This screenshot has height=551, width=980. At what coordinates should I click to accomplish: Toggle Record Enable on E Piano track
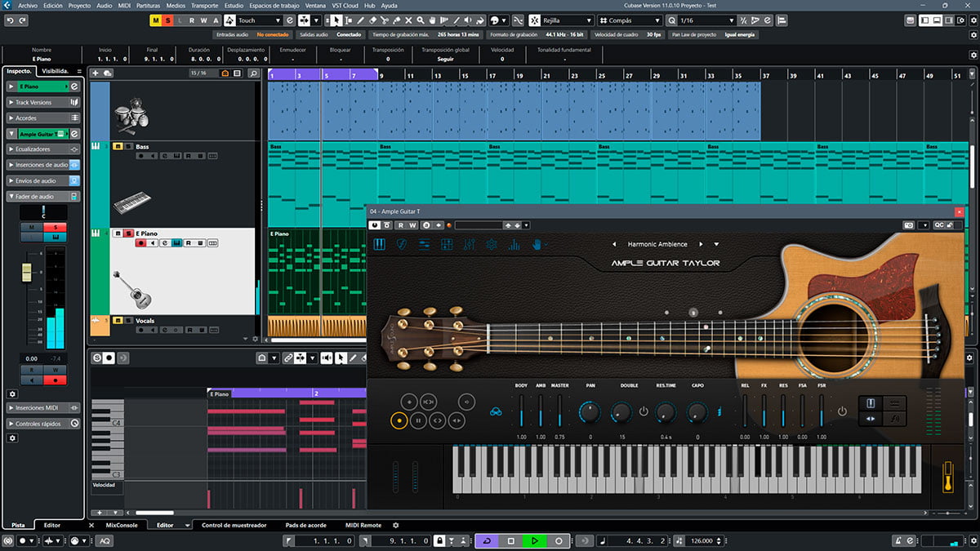click(140, 243)
